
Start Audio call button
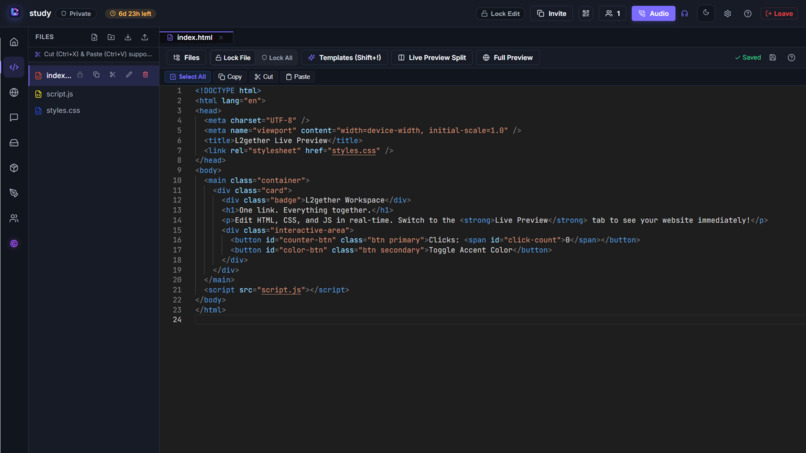(653, 14)
